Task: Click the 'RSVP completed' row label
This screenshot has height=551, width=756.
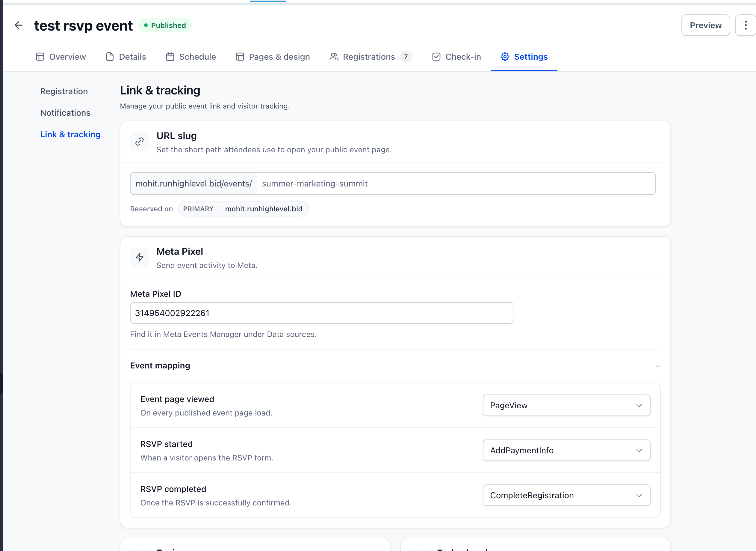Action: coord(173,489)
